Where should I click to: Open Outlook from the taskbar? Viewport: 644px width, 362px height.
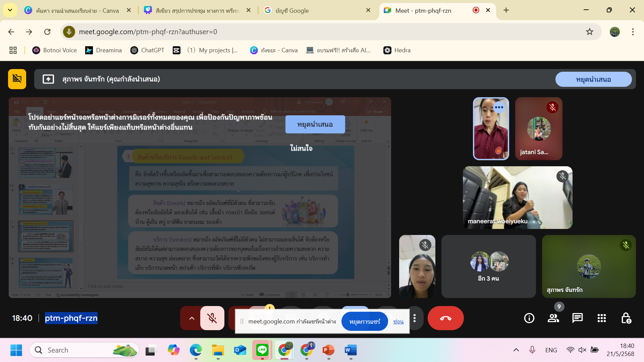click(x=240, y=350)
